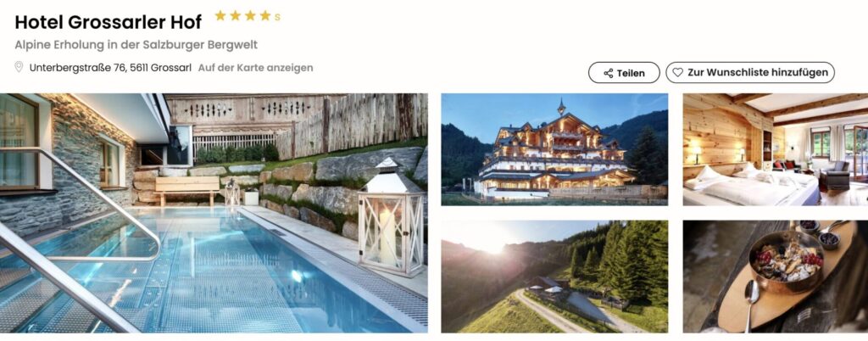The image size is (868, 341).
Task: Open Auf der Karte anzeigen link
Action: tap(255, 68)
